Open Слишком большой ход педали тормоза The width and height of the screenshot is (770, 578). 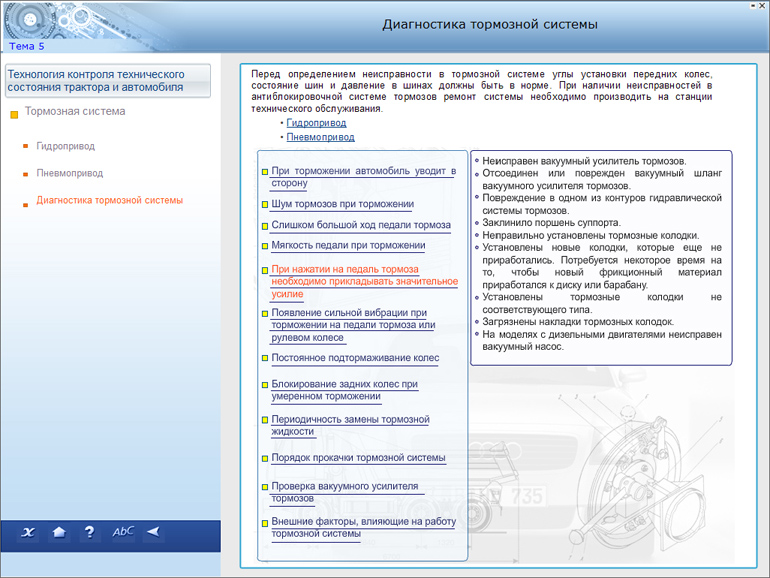click(x=361, y=225)
